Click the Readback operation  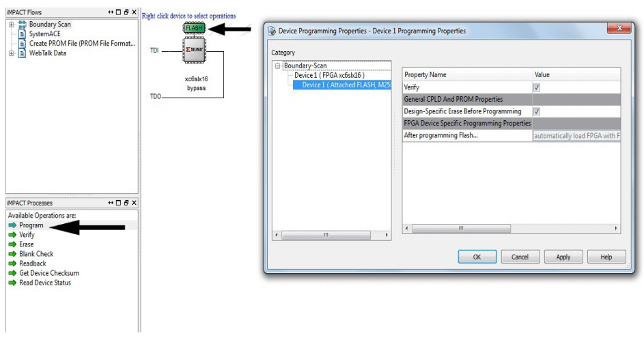[32, 263]
